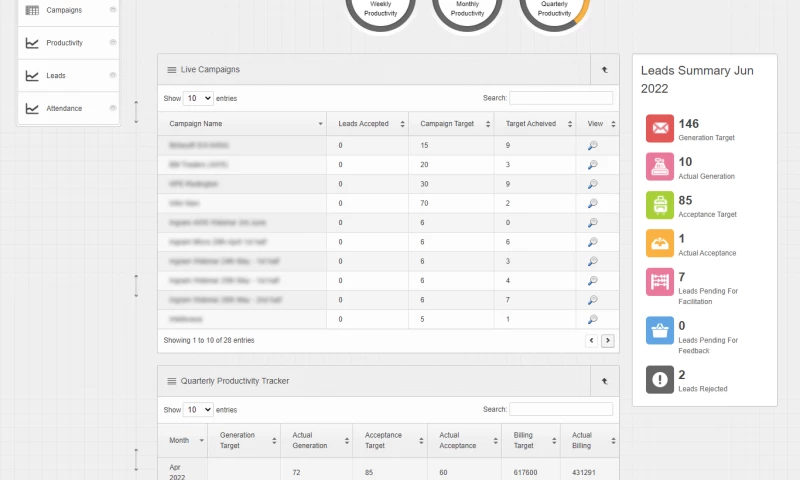This screenshot has height=480, width=800.
Task: Click the Quarterly Productivity Tracker menu icon
Action: (172, 381)
